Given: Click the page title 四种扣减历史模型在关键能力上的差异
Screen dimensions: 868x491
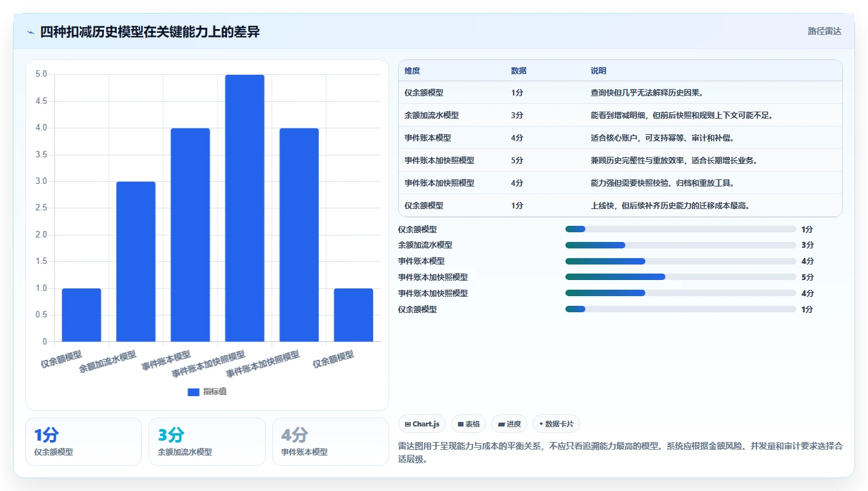Looking at the screenshot, I should point(150,32).
